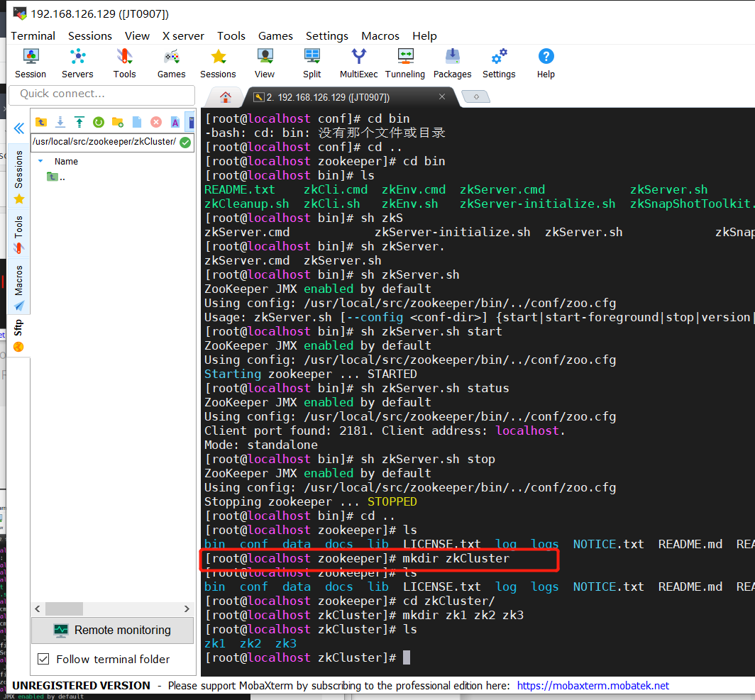Click SFTP download files icon

tap(60, 122)
